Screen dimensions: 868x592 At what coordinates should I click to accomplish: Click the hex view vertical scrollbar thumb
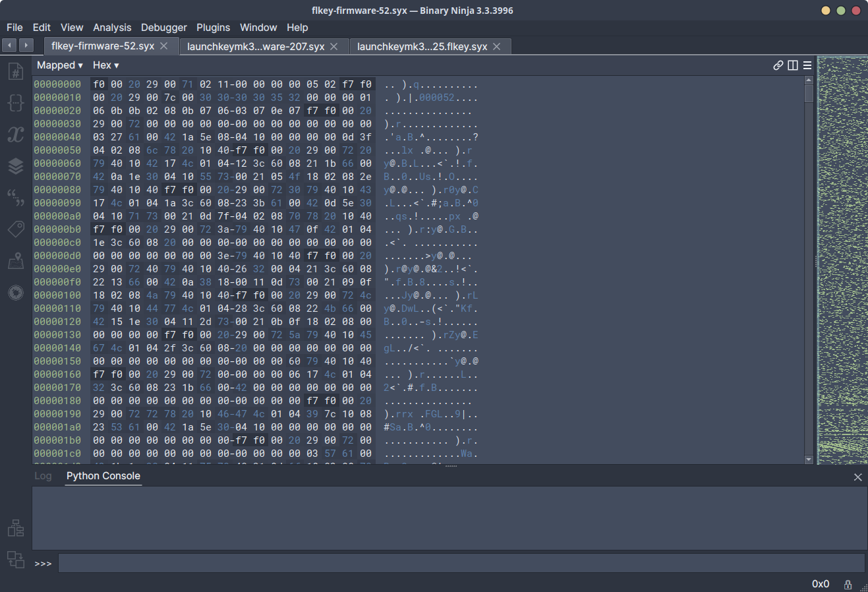tap(809, 93)
